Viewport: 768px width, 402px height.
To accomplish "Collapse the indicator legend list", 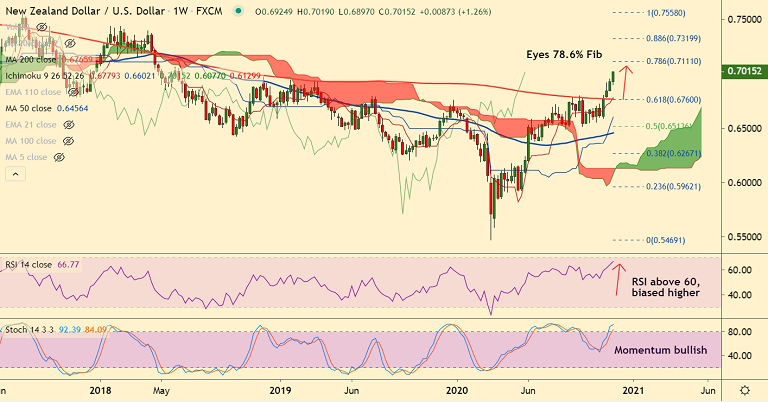I will (15, 174).
